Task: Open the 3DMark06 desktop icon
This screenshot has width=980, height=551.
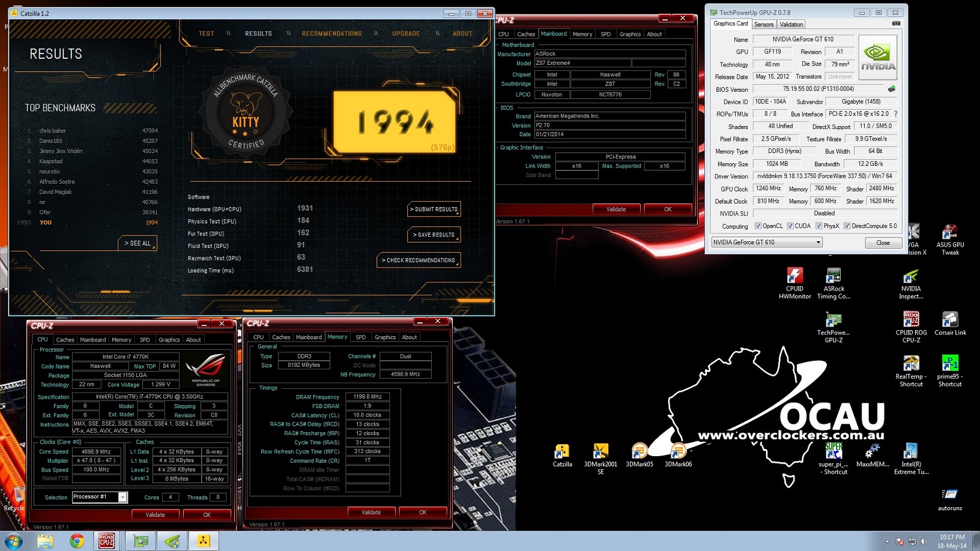Action: point(678,455)
